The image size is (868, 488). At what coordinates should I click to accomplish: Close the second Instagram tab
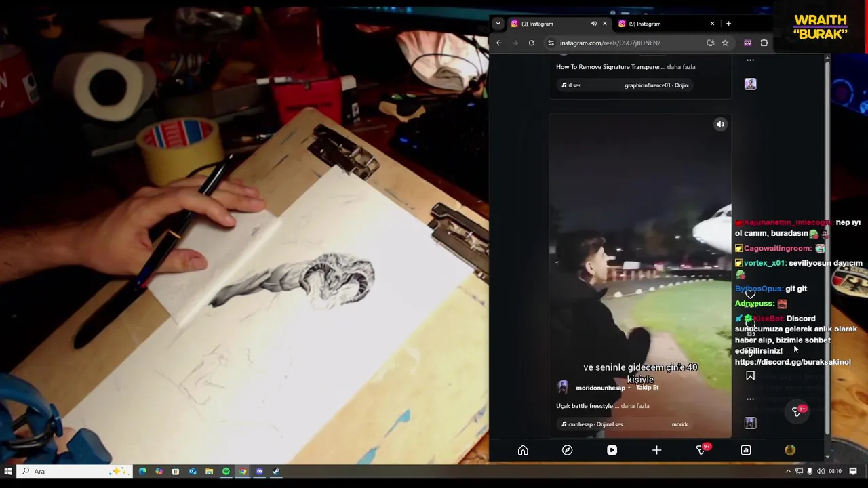(712, 24)
